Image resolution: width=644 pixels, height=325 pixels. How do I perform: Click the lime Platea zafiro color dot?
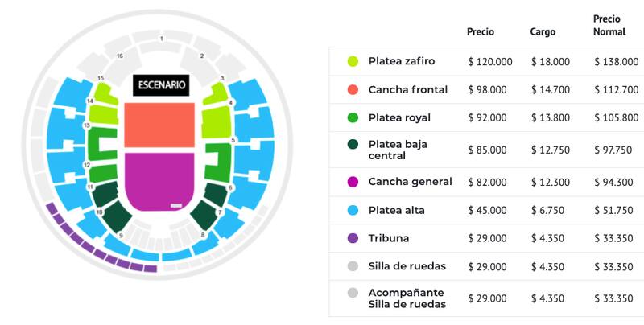click(x=353, y=61)
